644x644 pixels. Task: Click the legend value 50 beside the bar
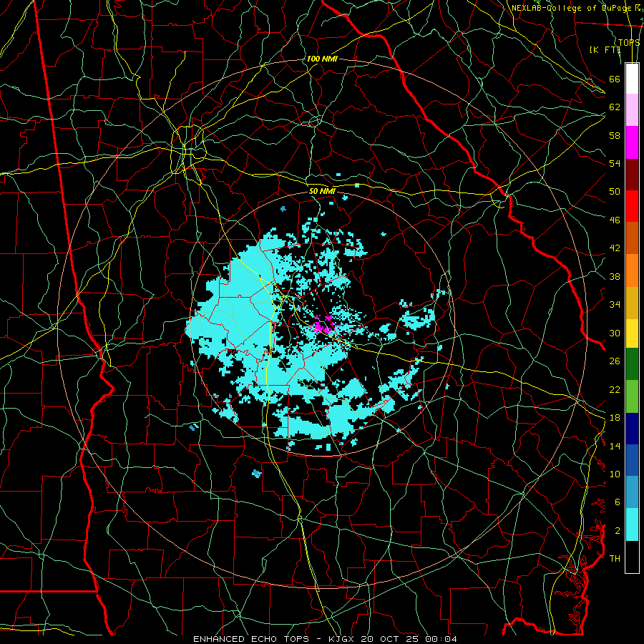615,192
